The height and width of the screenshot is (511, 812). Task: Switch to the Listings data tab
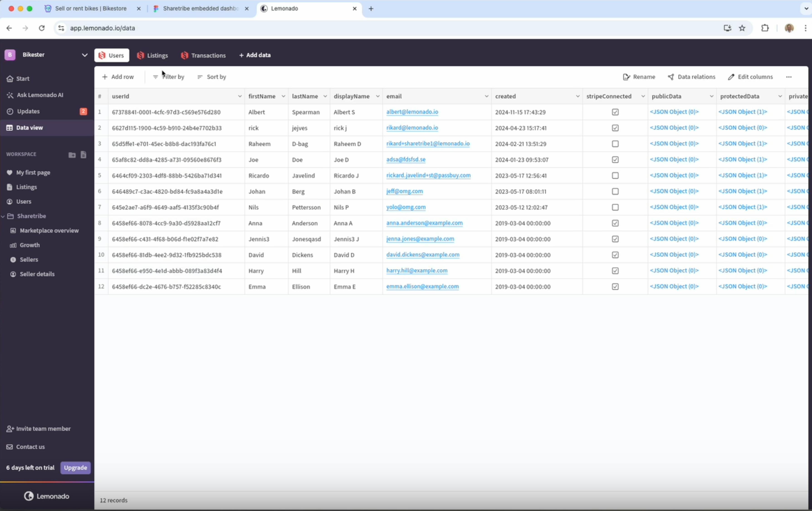[152, 55]
